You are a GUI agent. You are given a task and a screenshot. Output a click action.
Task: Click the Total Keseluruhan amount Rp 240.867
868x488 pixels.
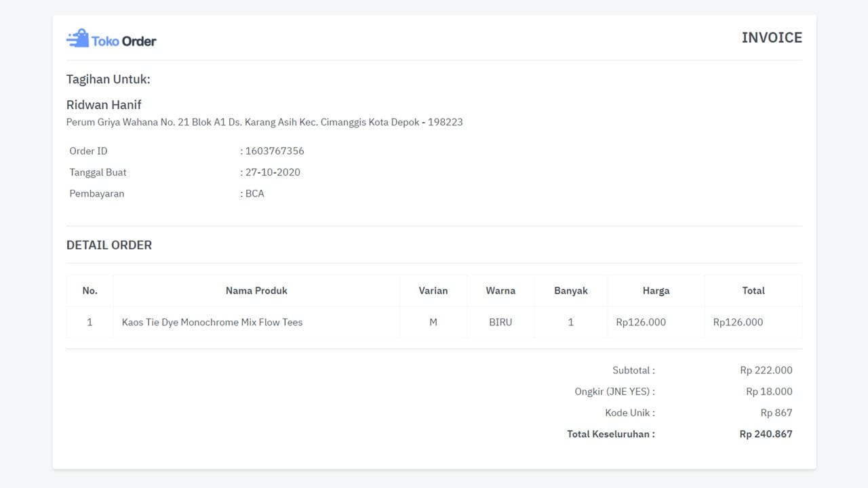point(766,434)
